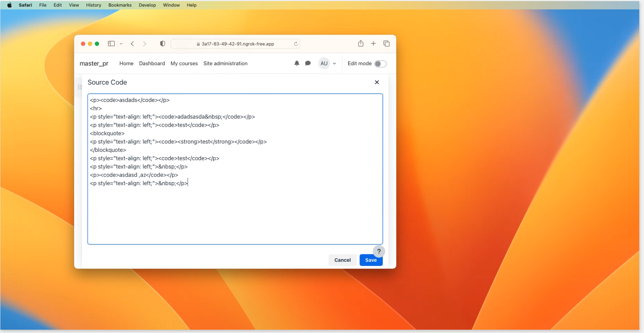
Task: Open the History menu
Action: (x=94, y=5)
